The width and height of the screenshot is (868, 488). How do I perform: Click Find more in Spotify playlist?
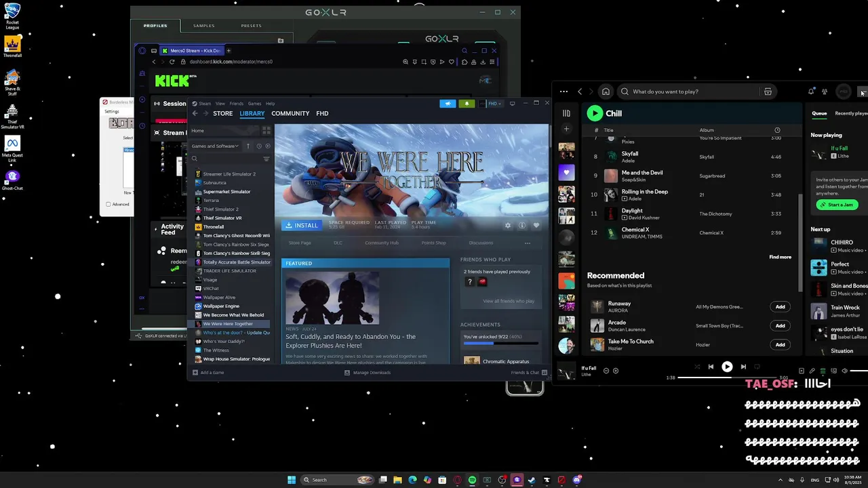click(x=780, y=257)
